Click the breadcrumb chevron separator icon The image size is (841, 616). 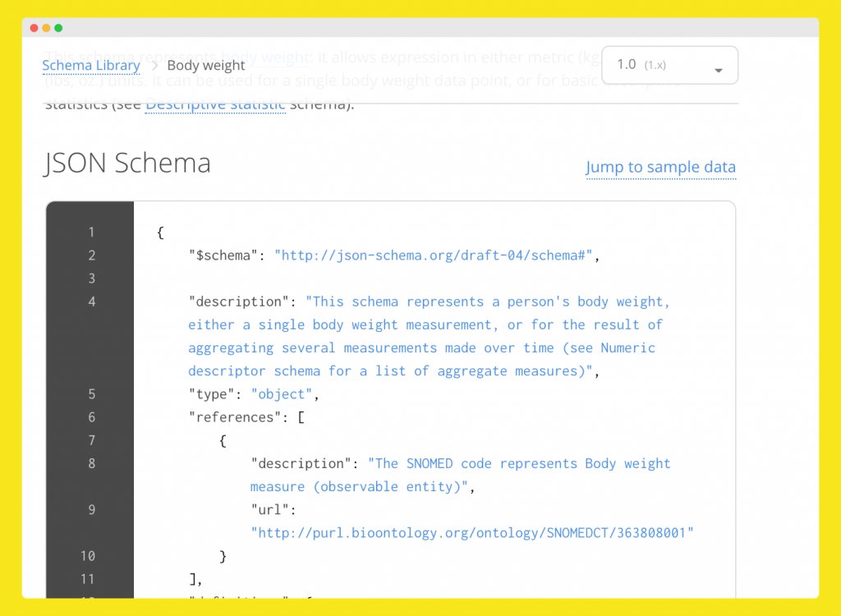point(154,66)
